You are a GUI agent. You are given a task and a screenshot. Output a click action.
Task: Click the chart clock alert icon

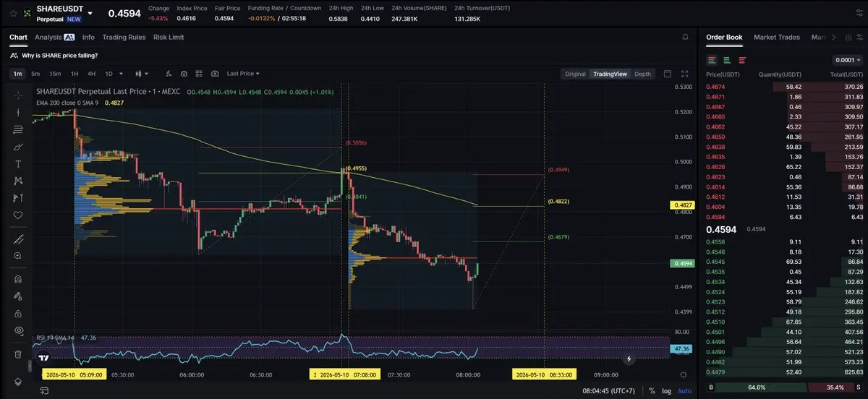point(184,74)
